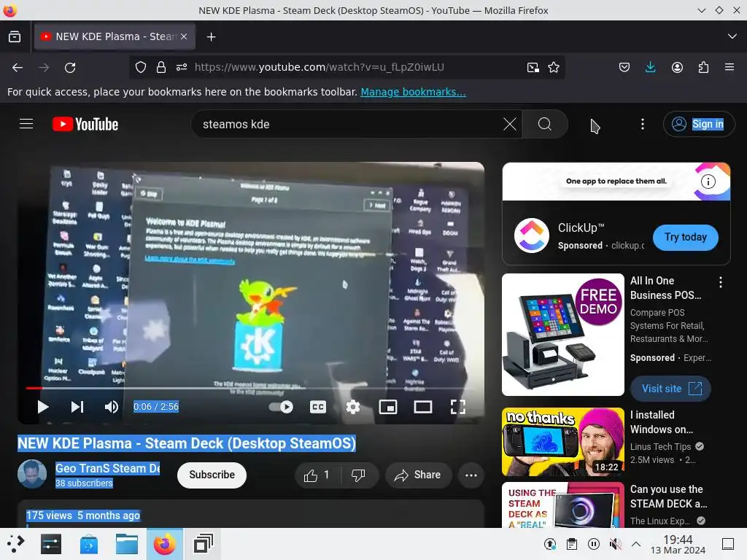The image size is (747, 560).
Task: Click Manage bookmarks link
Action: [413, 92]
